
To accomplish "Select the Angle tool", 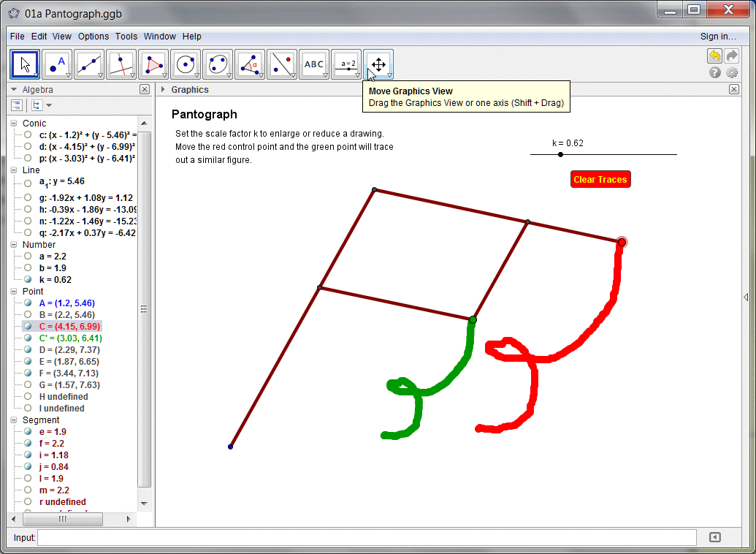I will (x=250, y=64).
